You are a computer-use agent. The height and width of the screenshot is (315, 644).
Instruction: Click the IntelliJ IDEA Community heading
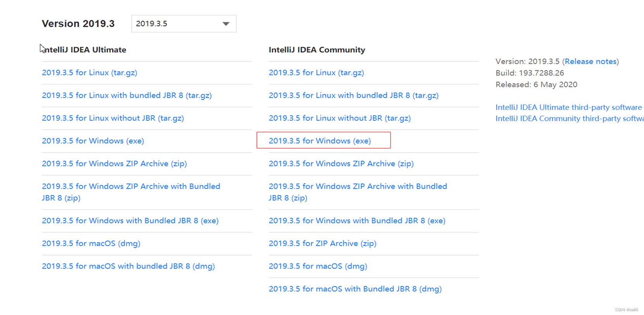[x=317, y=50]
